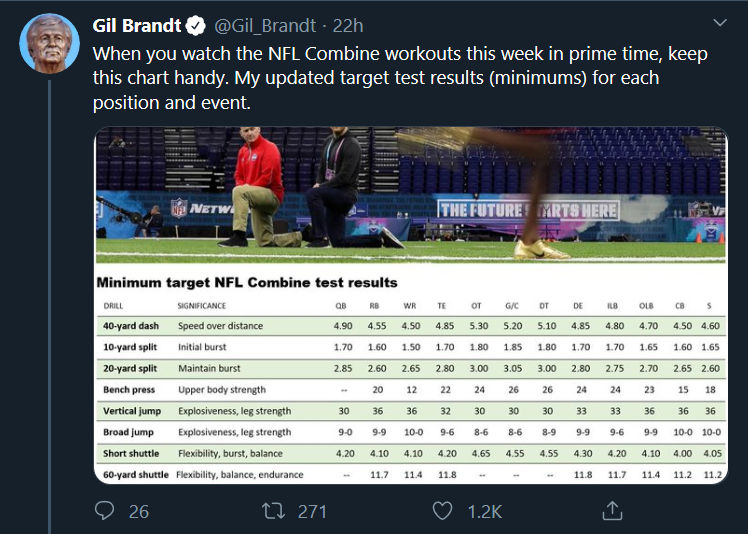The image size is (748, 534).
Task: Click the 60-yard shuttle row in image
Action: pyautogui.click(x=411, y=474)
